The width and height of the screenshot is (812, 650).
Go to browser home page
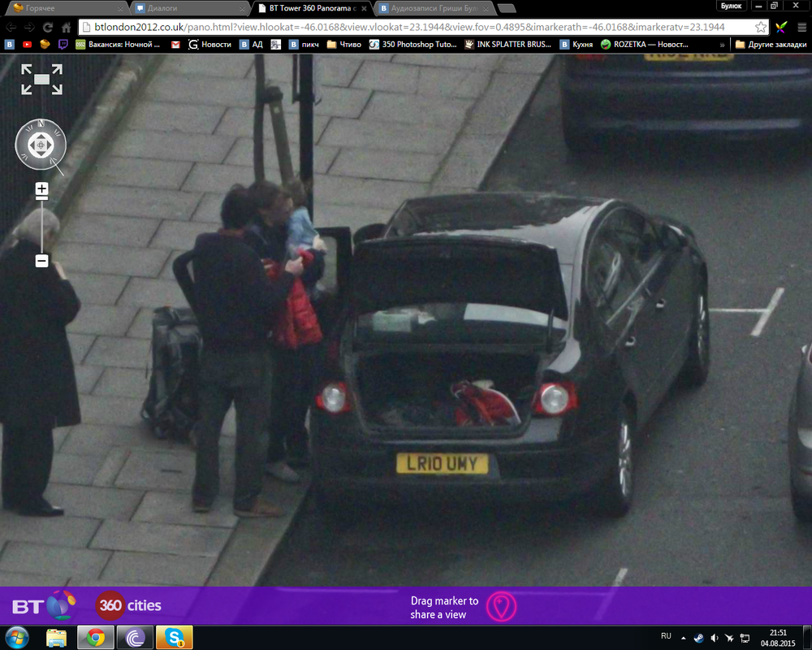[x=67, y=27]
